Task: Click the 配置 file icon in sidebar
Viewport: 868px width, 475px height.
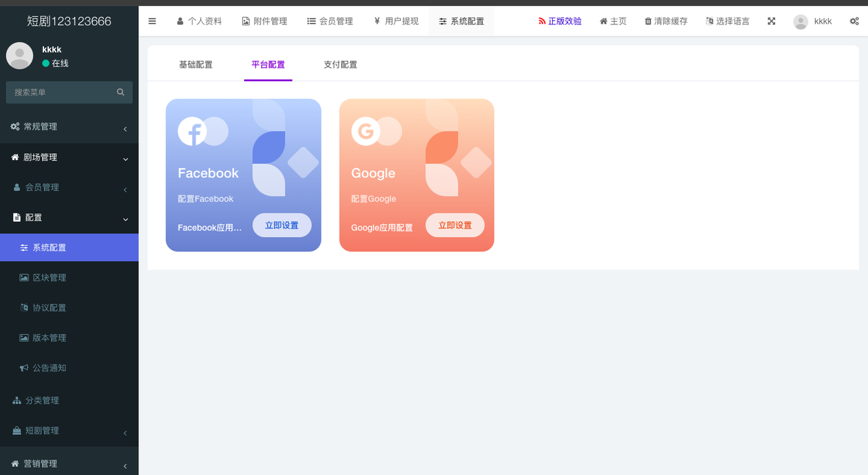Action: tap(17, 218)
